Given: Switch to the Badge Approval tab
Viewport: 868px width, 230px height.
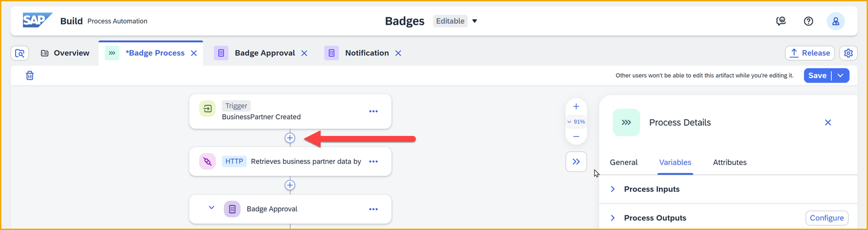Looking at the screenshot, I should coord(265,53).
